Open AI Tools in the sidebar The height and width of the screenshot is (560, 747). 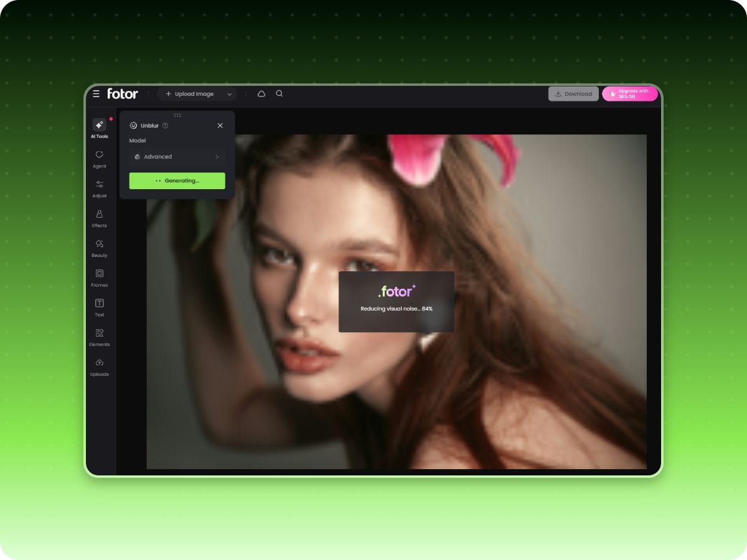[100, 129]
